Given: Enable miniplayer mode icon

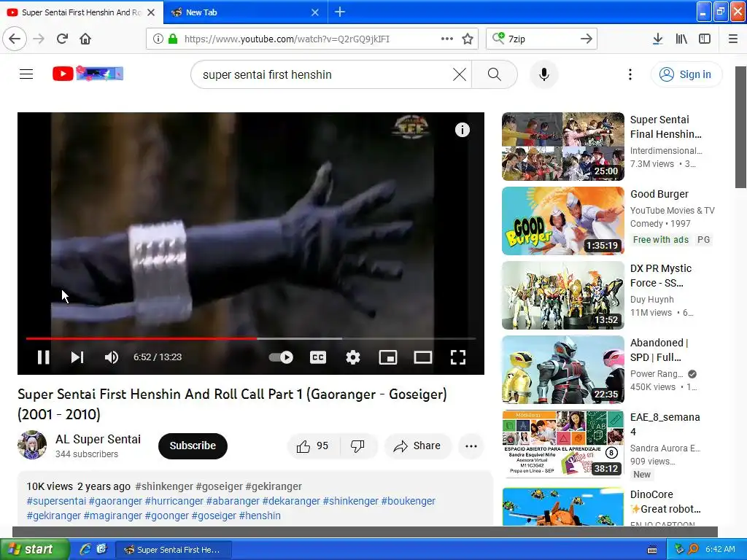Looking at the screenshot, I should (x=388, y=357).
